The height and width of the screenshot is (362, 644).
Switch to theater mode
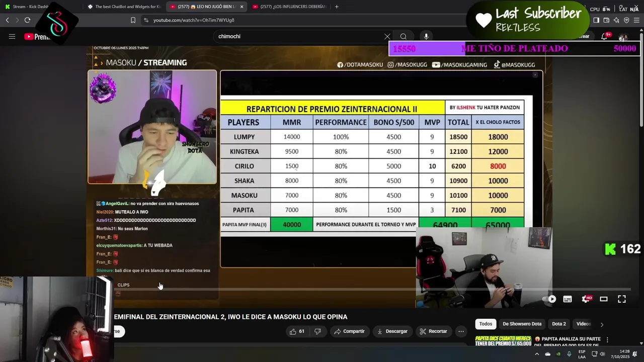tap(604, 299)
